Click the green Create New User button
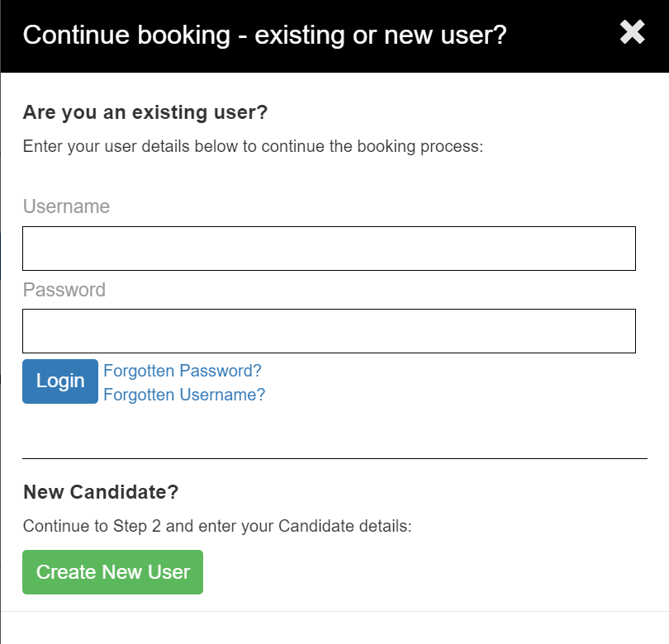 [x=113, y=572]
